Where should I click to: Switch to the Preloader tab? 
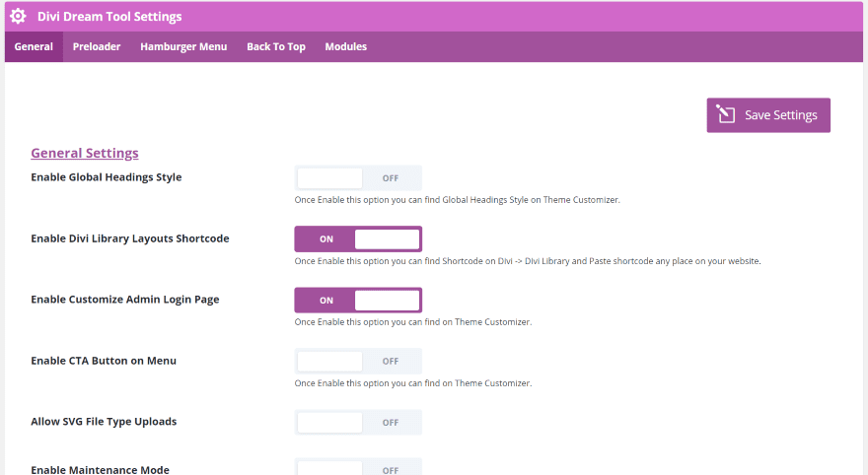97,46
